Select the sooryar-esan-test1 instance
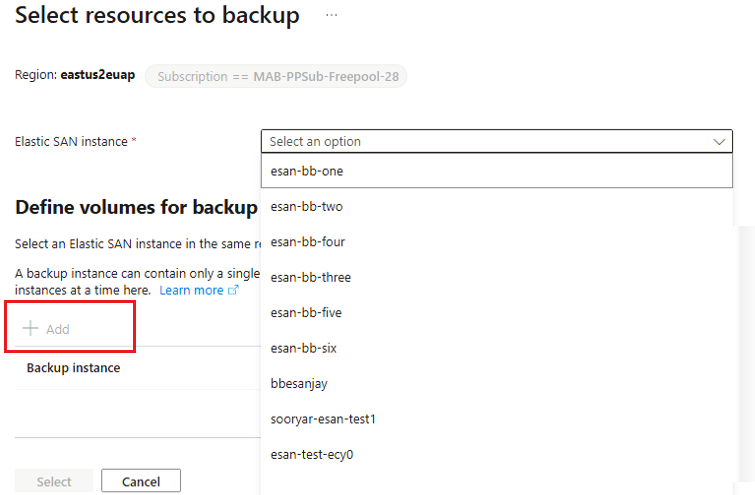755x495 pixels. (x=496, y=419)
